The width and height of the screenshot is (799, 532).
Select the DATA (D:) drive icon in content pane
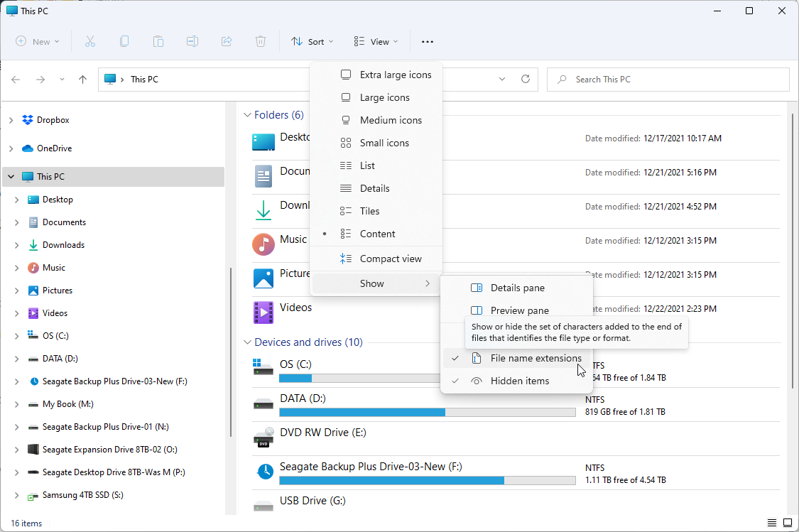(x=263, y=405)
